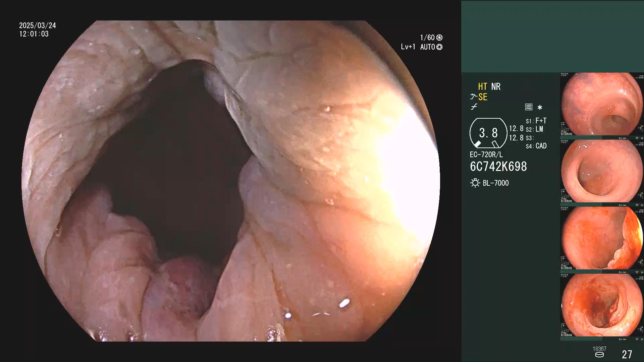Image resolution: width=644 pixels, height=362 pixels.
Task: Click the date 2025/03/24
Action: click(x=38, y=25)
